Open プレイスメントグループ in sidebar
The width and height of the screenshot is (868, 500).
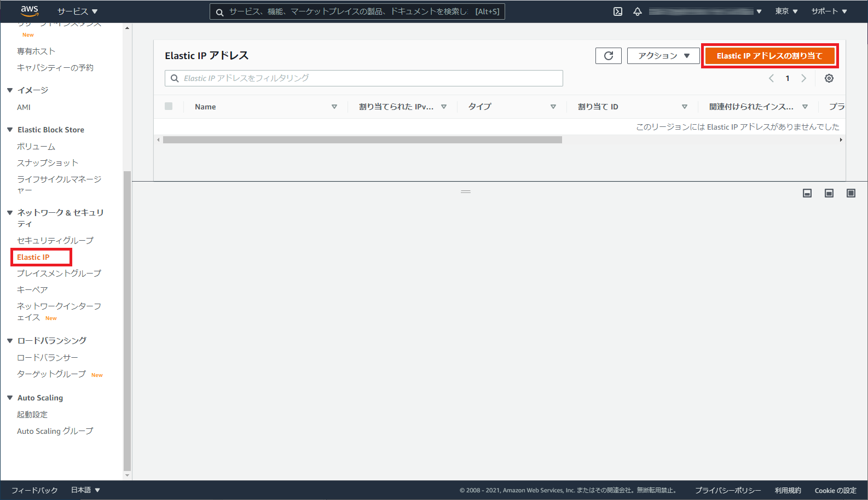(x=59, y=274)
